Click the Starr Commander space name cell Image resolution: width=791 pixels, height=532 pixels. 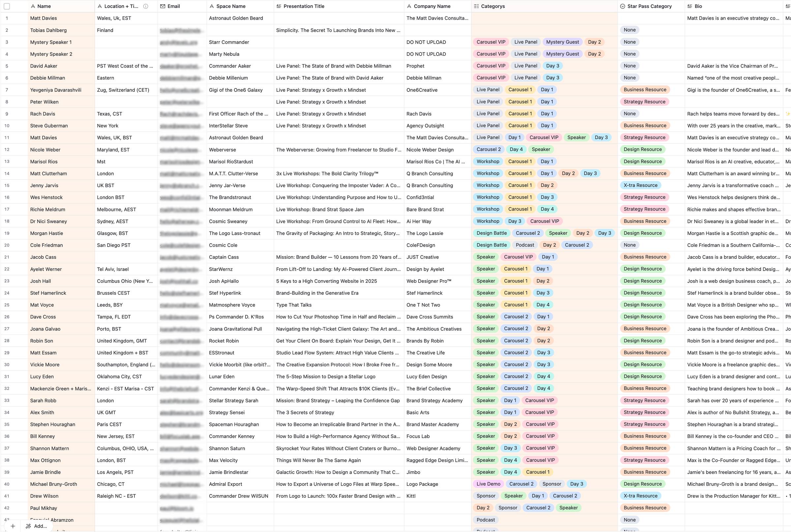pos(240,42)
